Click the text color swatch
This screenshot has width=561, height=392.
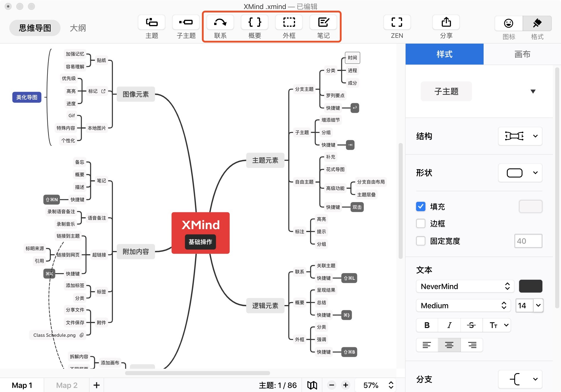click(530, 286)
